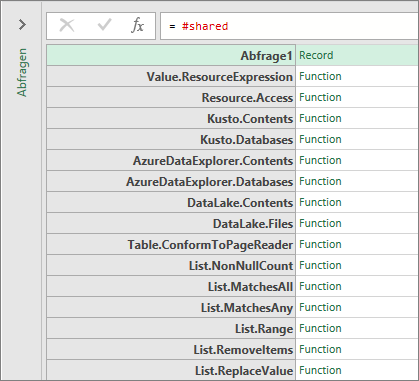This screenshot has width=419, height=381.
Task: Open the Function link for List.MatchesAny
Action: pos(320,307)
